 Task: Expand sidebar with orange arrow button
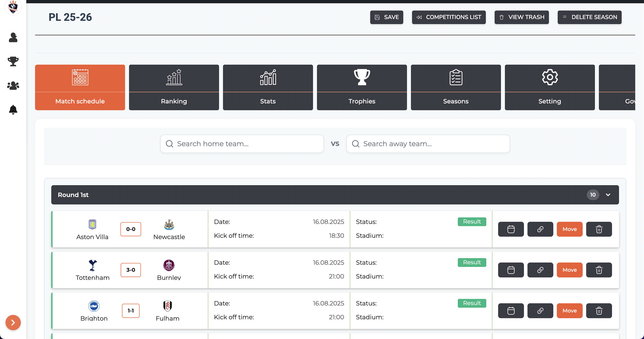click(x=13, y=323)
